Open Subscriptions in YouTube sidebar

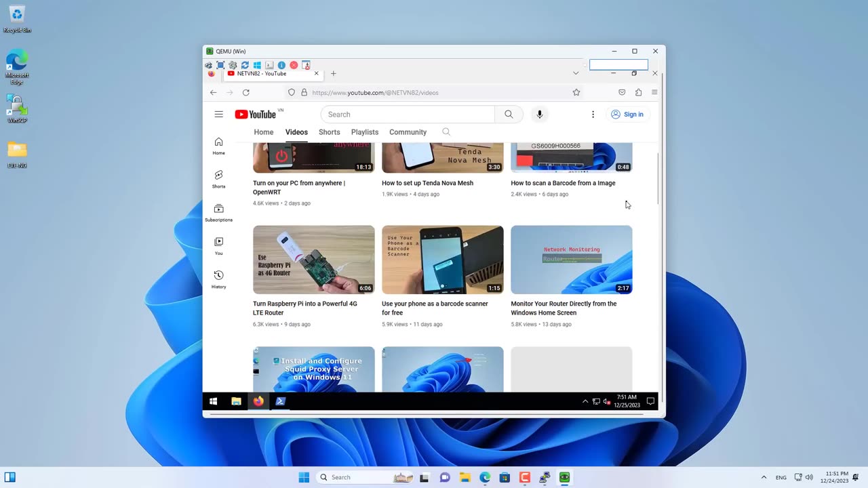tap(218, 213)
